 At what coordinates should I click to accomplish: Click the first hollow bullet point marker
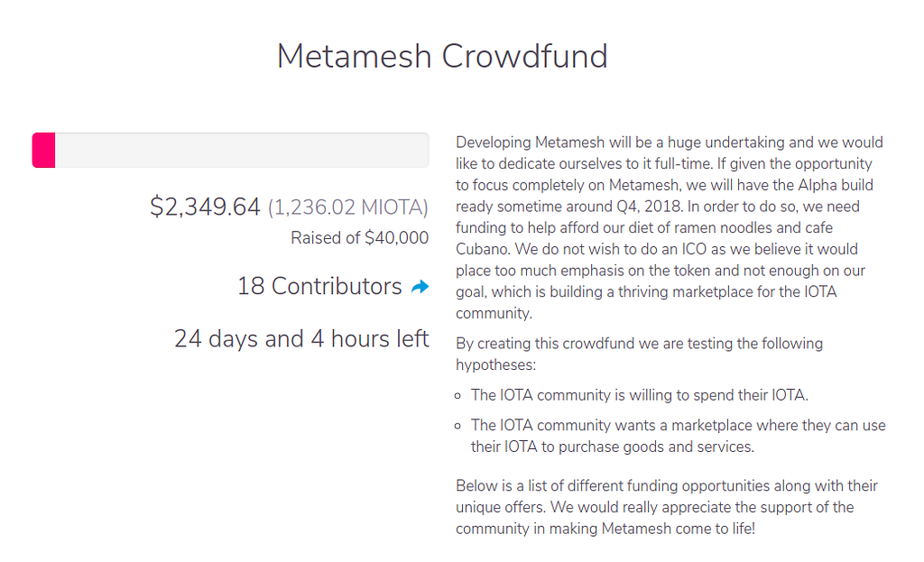pos(459,395)
